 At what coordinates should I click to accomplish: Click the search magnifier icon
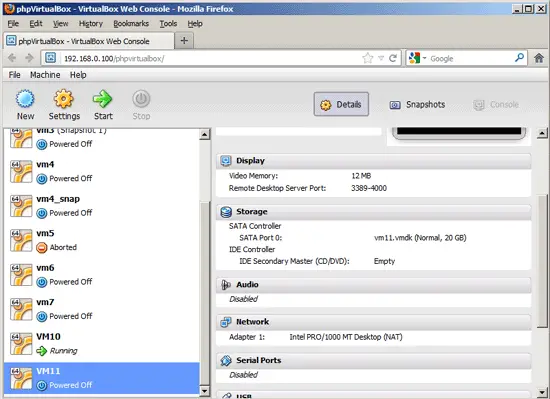[x=519, y=58]
